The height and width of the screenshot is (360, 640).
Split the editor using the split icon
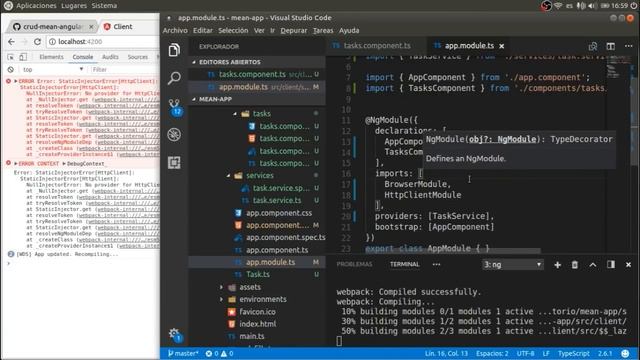click(611, 46)
